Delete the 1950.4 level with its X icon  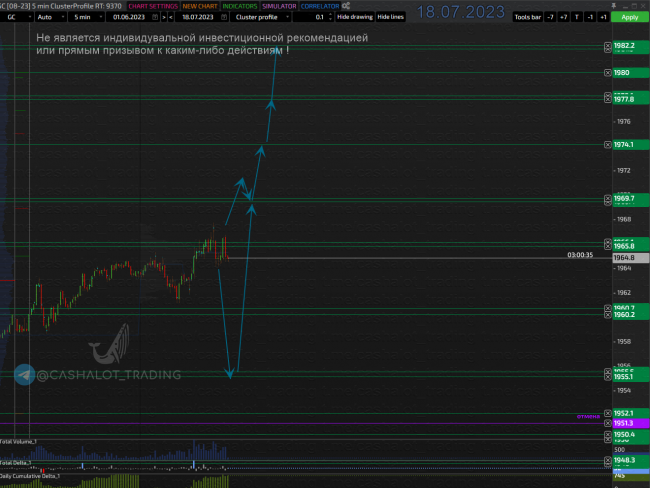[x=607, y=435]
